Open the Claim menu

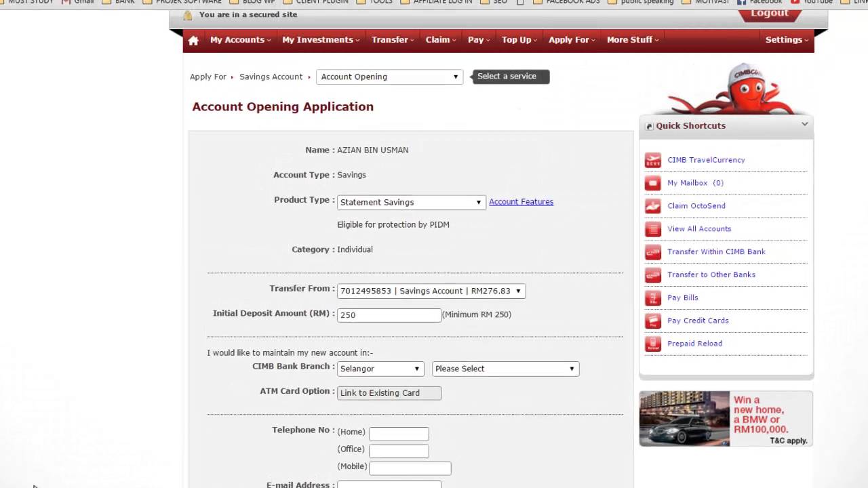[x=441, y=40]
